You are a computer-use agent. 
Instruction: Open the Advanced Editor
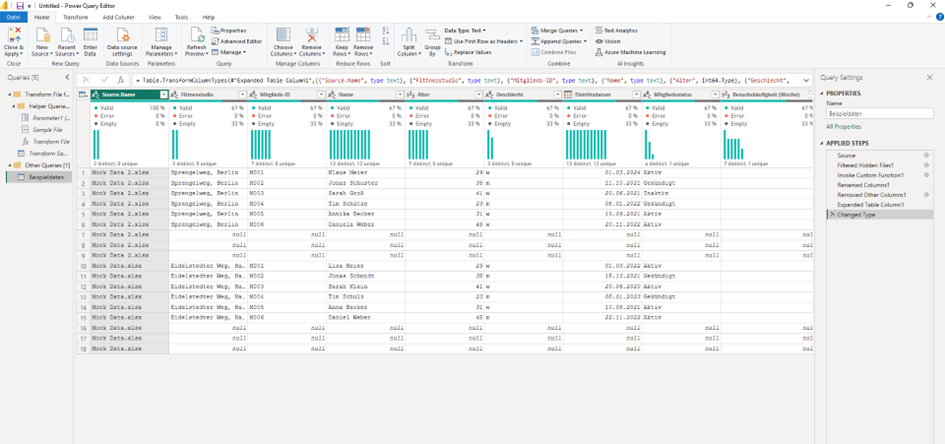tap(236, 42)
